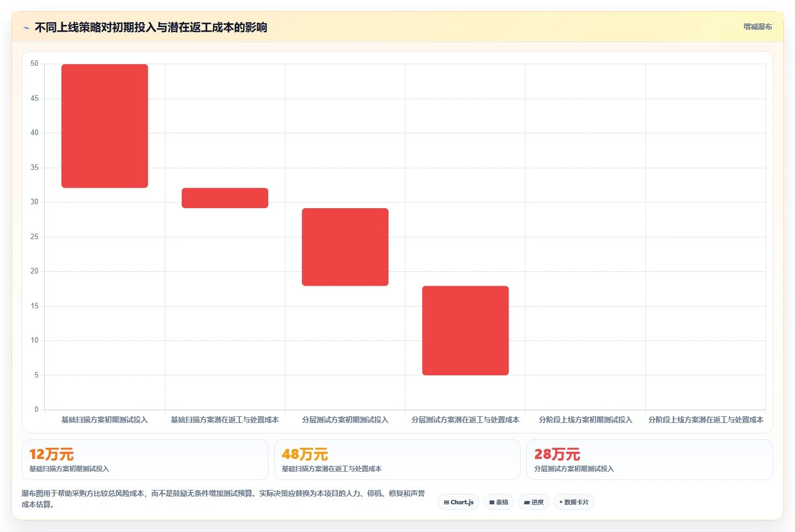Click the bar for 基础扫描方案初期测试投入
This screenshot has width=795, height=532.
[x=105, y=126]
